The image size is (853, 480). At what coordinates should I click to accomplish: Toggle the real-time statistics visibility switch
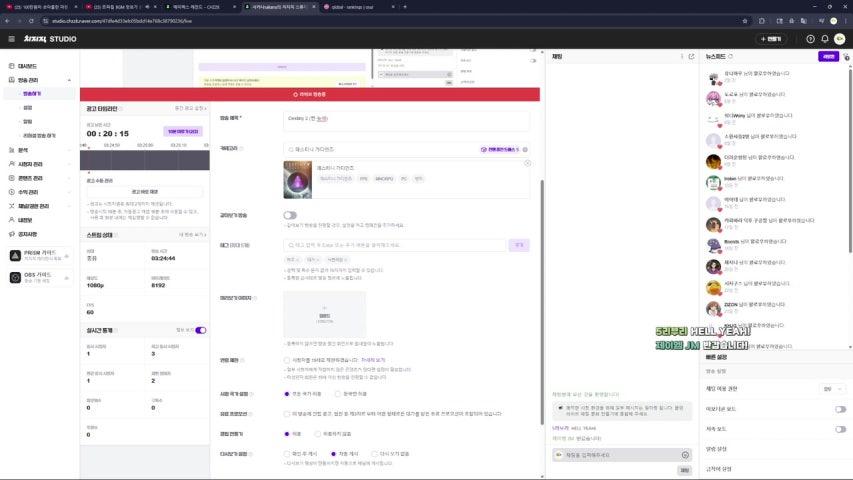[201, 330]
